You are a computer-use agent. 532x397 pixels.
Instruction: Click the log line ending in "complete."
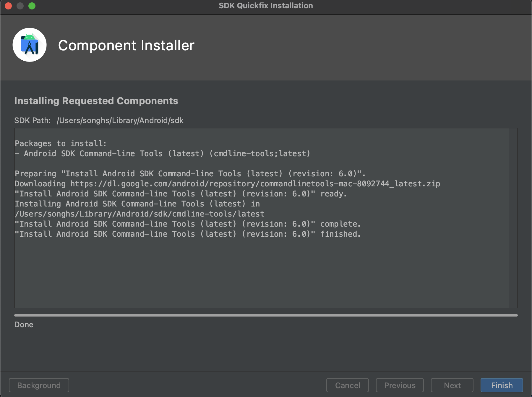click(188, 224)
